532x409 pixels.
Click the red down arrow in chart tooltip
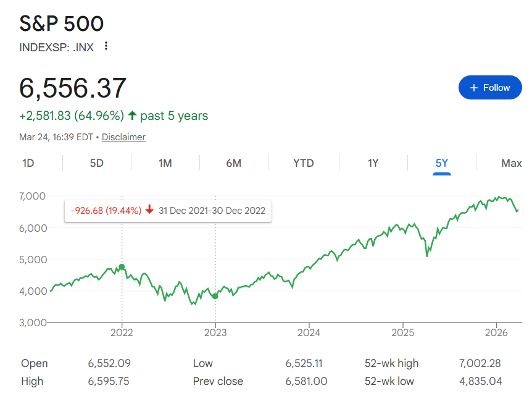pos(149,210)
